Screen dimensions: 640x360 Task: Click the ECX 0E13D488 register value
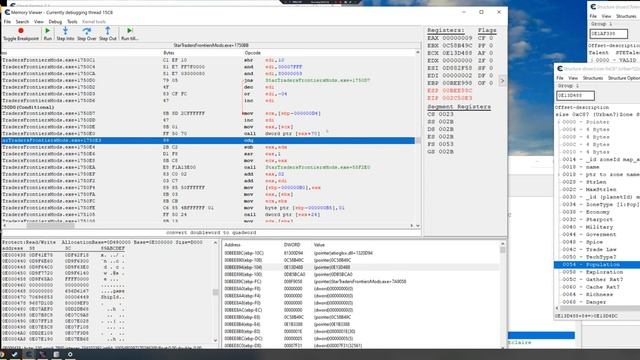point(450,53)
